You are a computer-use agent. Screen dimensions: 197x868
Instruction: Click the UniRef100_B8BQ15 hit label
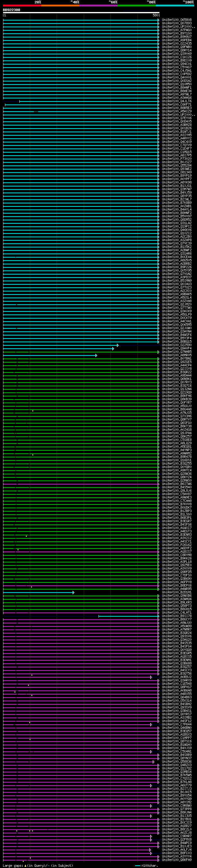click(177, 342)
